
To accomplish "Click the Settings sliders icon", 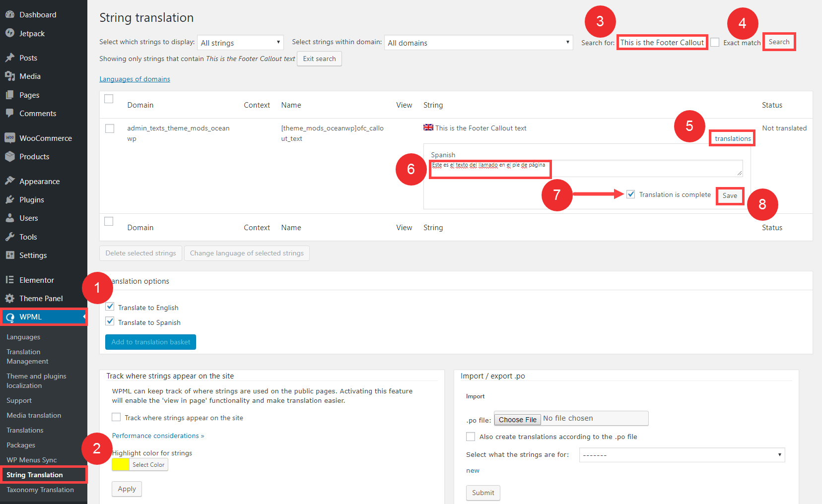I will 10,255.
